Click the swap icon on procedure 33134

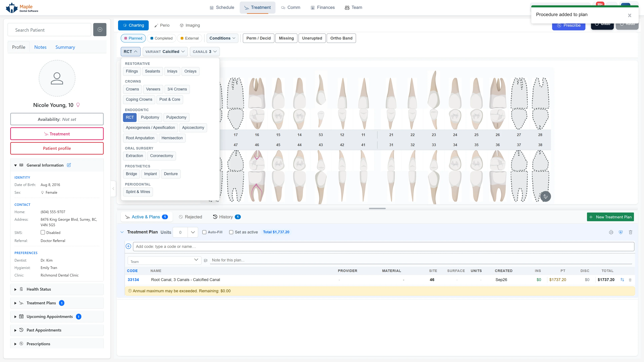[622, 280]
